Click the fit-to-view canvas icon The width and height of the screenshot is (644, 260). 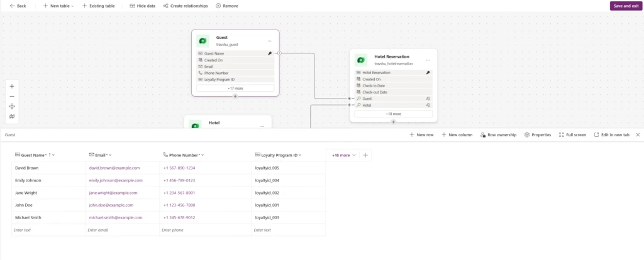point(12,106)
